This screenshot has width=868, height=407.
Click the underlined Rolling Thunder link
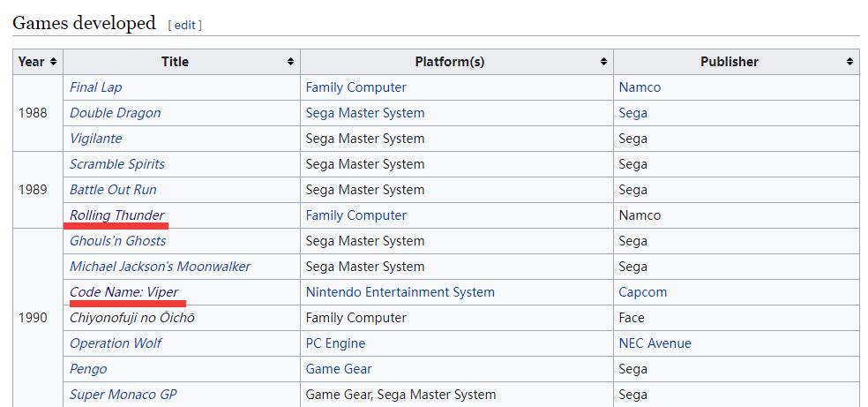click(x=116, y=215)
